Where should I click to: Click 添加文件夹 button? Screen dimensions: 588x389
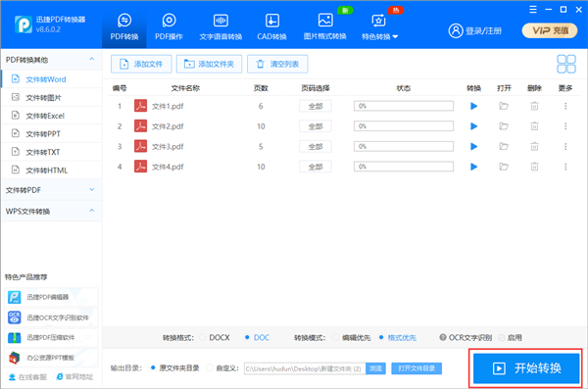point(210,64)
